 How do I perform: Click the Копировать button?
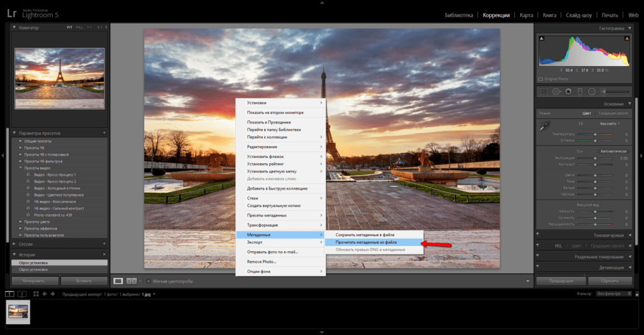click(x=35, y=281)
